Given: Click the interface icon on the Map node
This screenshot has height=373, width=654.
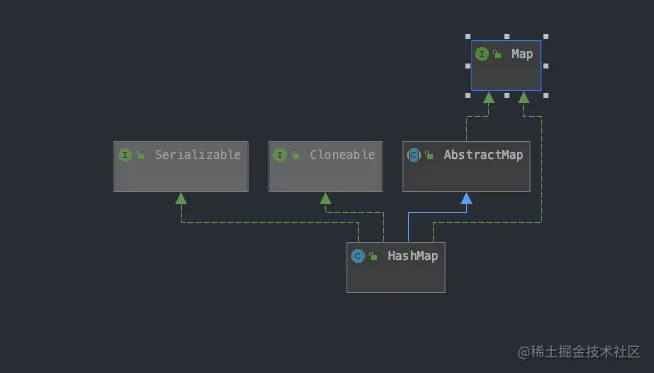Looking at the screenshot, I should click(482, 54).
